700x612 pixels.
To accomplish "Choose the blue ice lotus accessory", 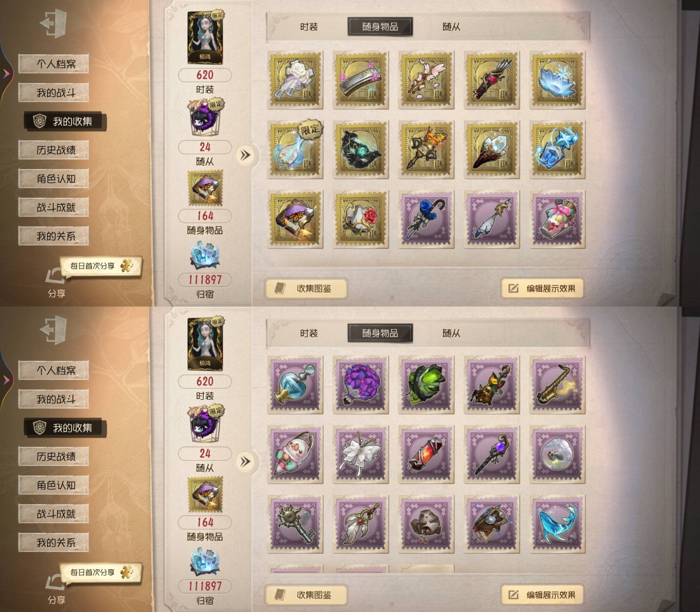I will coord(557,80).
